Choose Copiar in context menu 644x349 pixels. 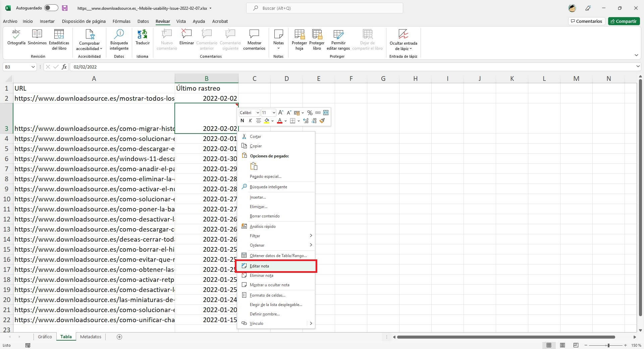pyautogui.click(x=277, y=146)
